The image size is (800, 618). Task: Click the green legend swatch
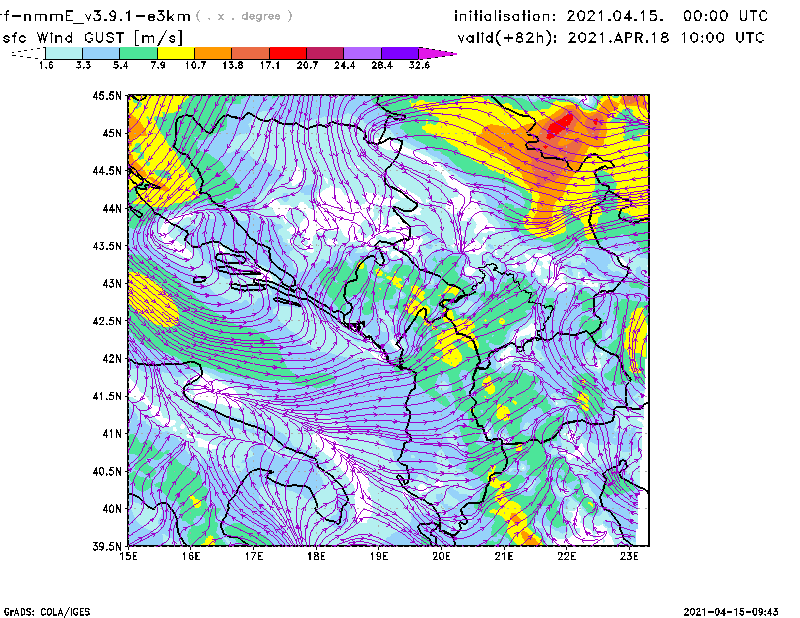[x=138, y=53]
